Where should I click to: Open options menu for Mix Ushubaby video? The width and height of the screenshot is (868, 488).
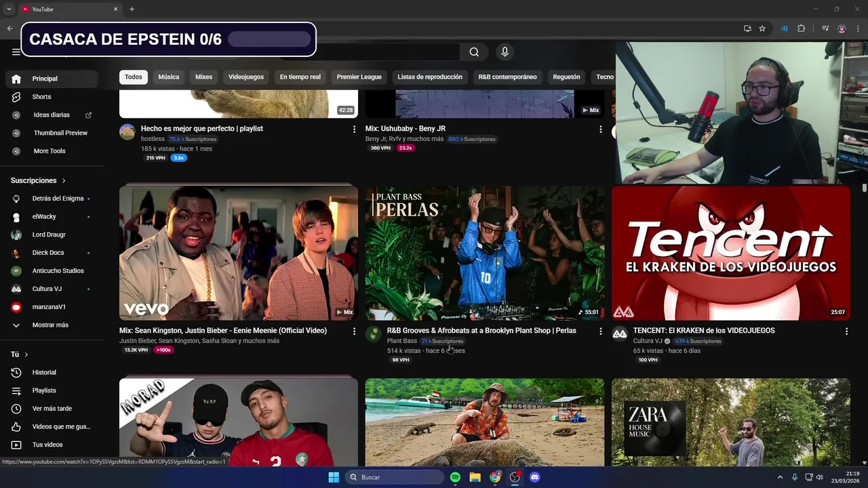[x=600, y=129]
